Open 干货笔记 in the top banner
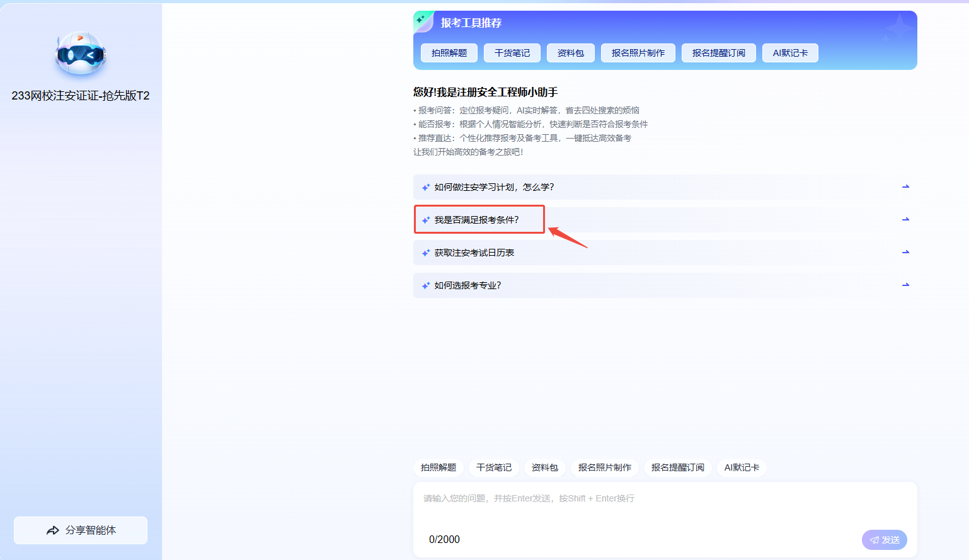The width and height of the screenshot is (969, 560). tap(512, 53)
